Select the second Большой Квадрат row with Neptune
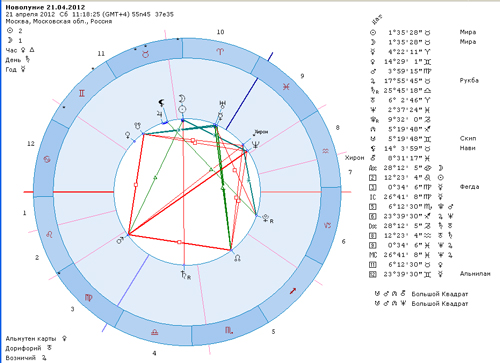Viewport: 500px width, 363px height. click(421, 304)
